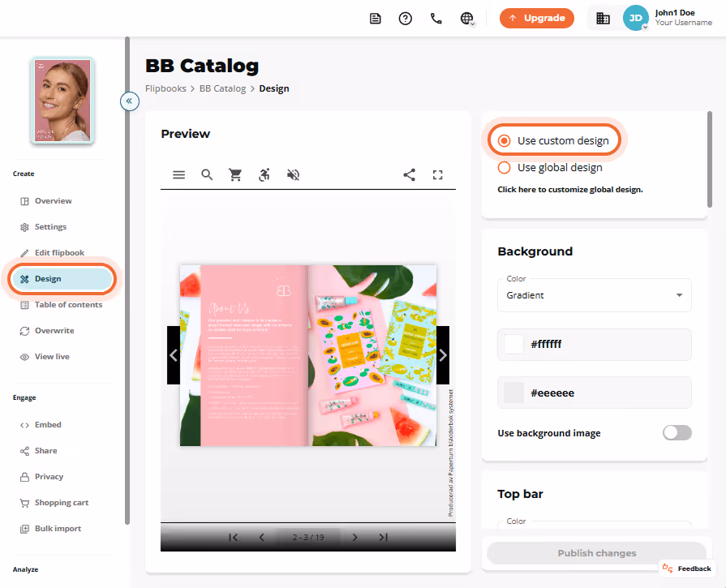Click the left sidebar scrollbar
This screenshot has width=726, height=588.
pos(127,281)
